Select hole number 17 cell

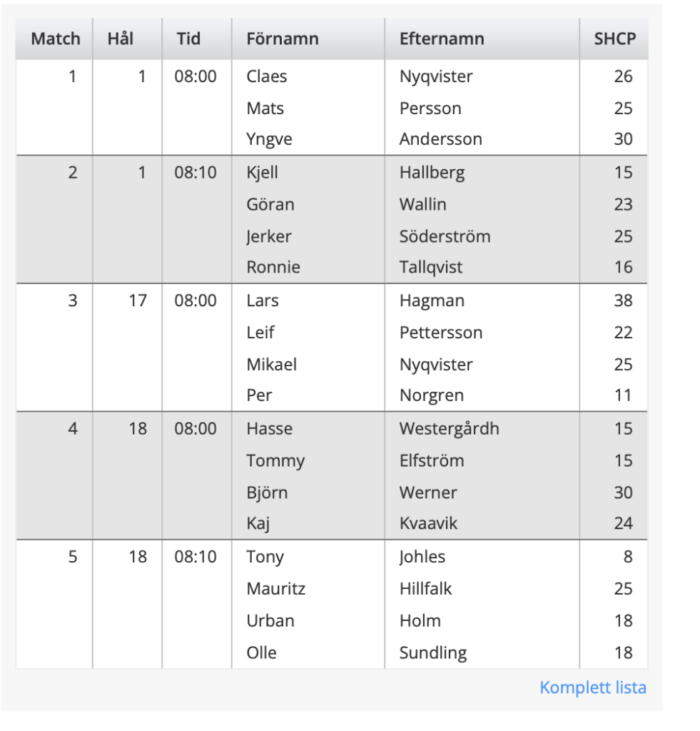[137, 301]
